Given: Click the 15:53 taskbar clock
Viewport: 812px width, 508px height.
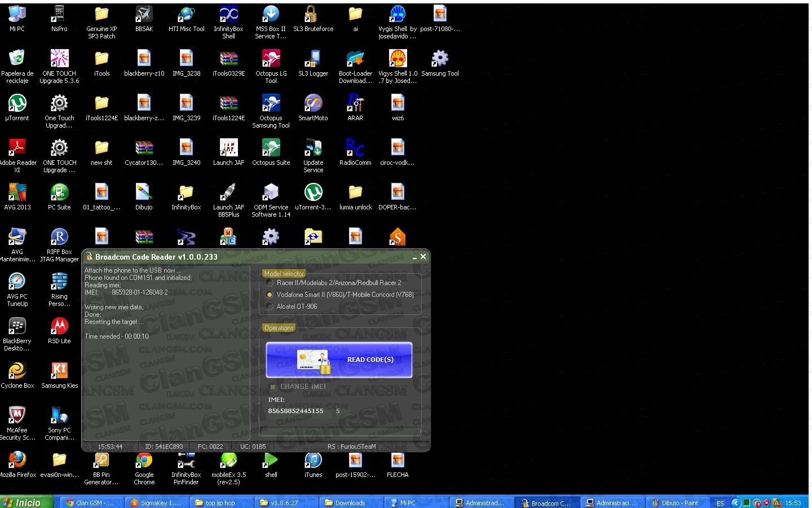Looking at the screenshot, I should point(793,503).
